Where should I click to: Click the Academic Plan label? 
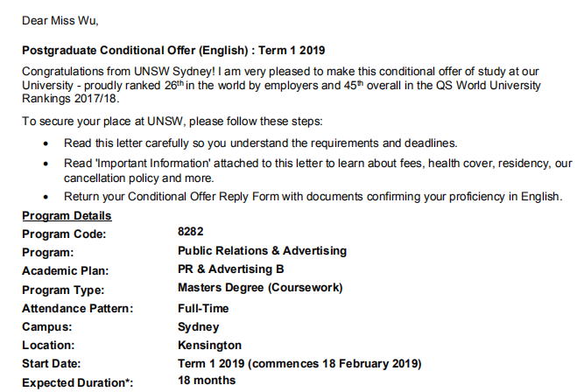[65, 270]
